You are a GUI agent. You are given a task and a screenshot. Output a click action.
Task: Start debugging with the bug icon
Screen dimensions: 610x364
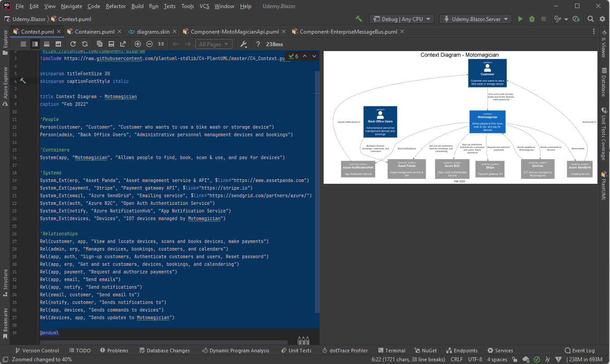click(531, 19)
